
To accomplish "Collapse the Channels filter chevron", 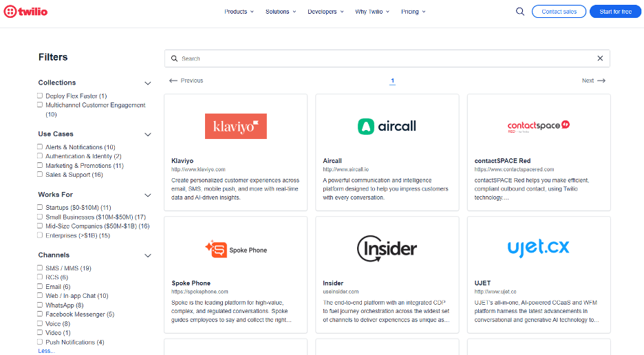I will [x=147, y=256].
